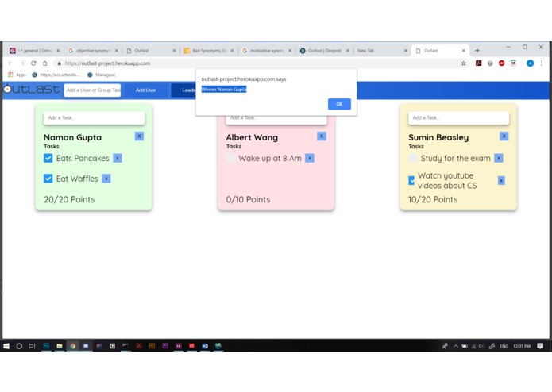Image resolution: width=552 pixels, height=392 pixels.
Task: Switch to the New Tab tab
Action: (380, 51)
